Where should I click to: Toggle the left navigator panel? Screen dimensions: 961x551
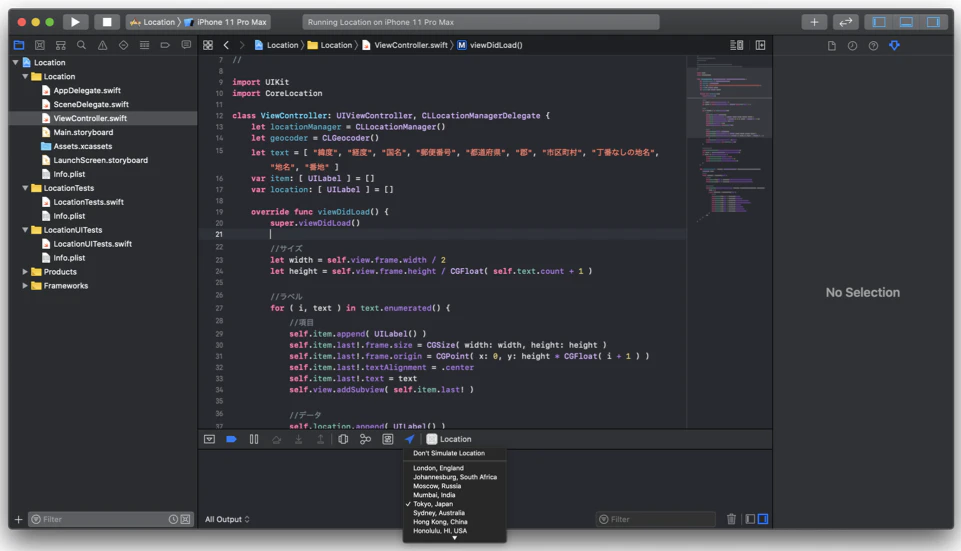tap(879, 22)
